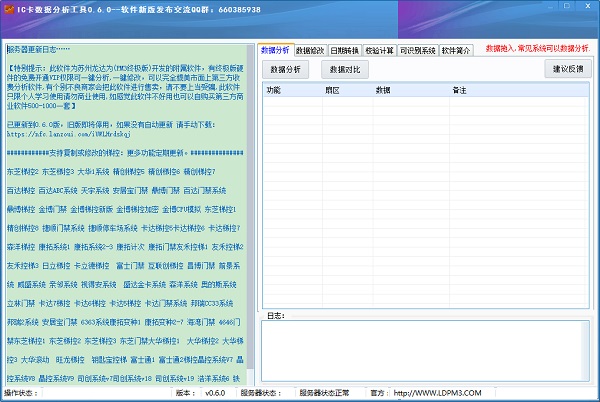
Task: Open the 数据修改 tab
Action: [310, 50]
